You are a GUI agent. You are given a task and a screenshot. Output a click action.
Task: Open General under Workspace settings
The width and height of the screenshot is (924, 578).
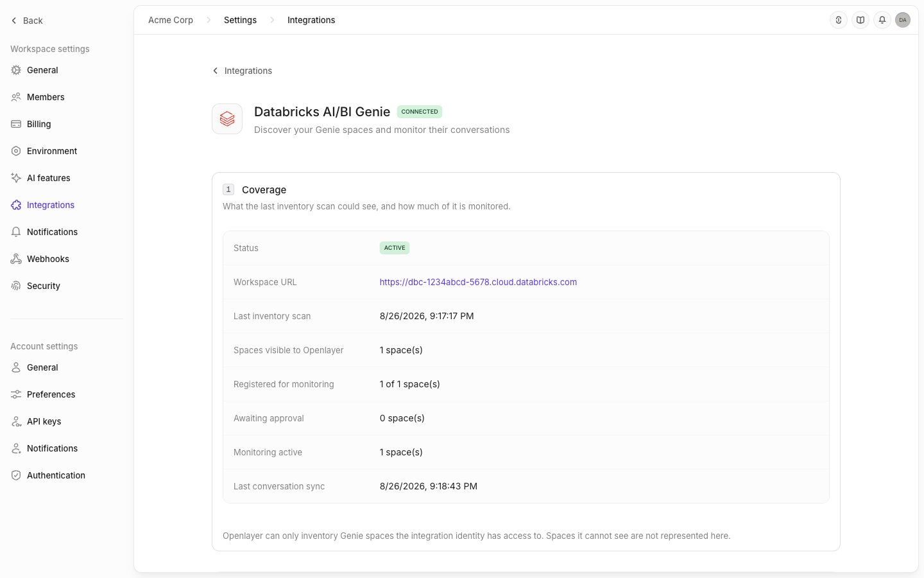point(42,70)
